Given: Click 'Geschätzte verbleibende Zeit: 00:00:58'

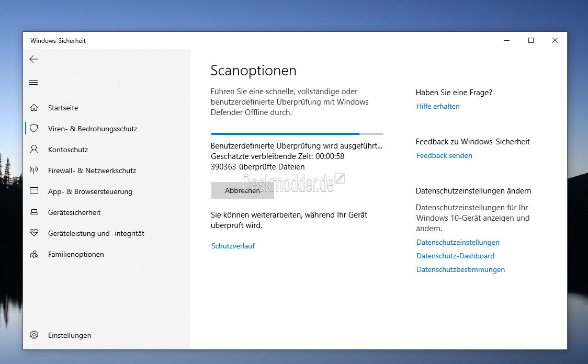Looking at the screenshot, I should [x=277, y=156].
